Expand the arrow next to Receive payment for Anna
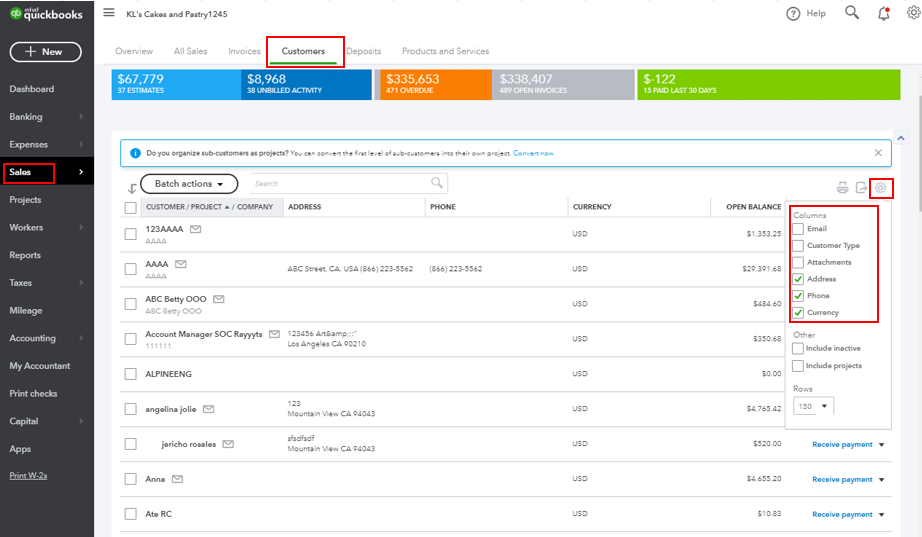 (x=882, y=480)
